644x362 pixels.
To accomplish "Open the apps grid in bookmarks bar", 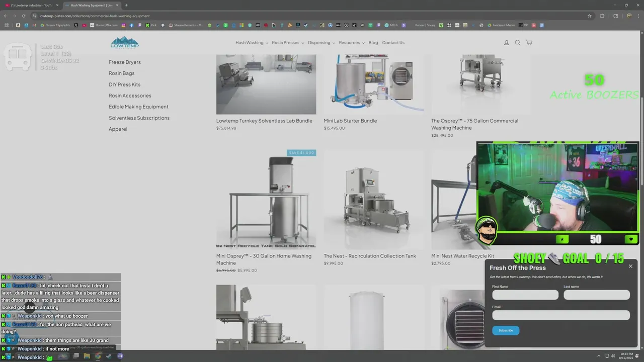I will (6, 25).
